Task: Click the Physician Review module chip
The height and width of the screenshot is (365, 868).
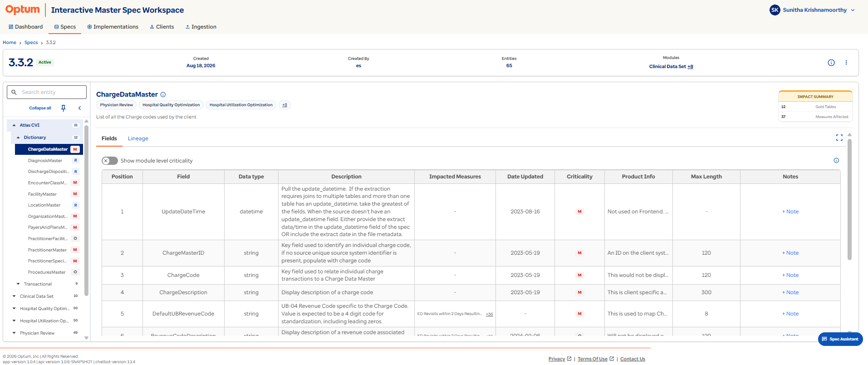Action: coord(117,105)
